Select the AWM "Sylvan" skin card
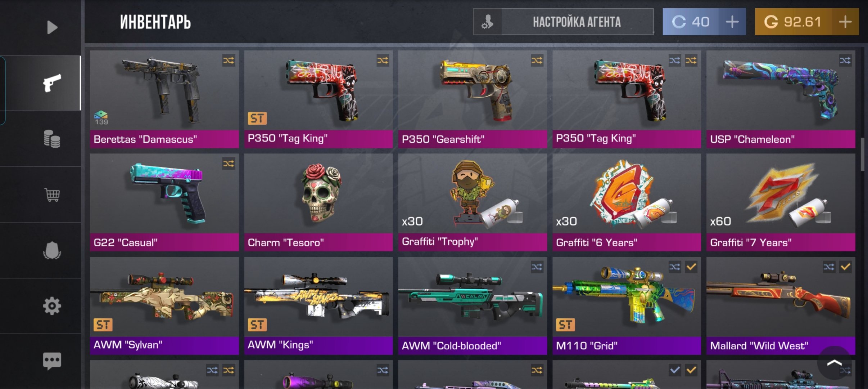 [164, 305]
